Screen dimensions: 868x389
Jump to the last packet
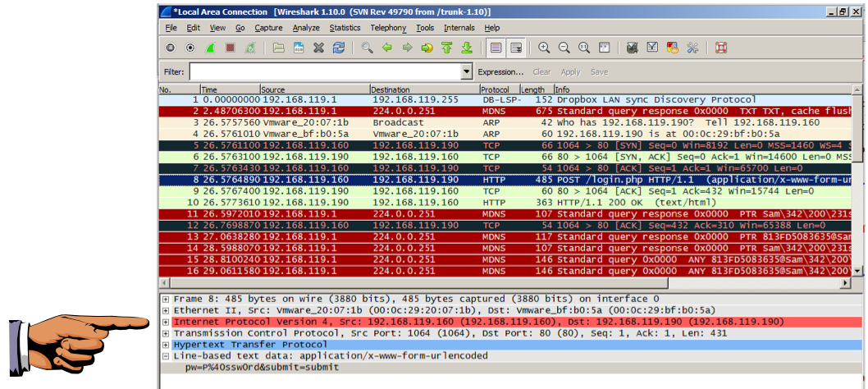pos(467,48)
